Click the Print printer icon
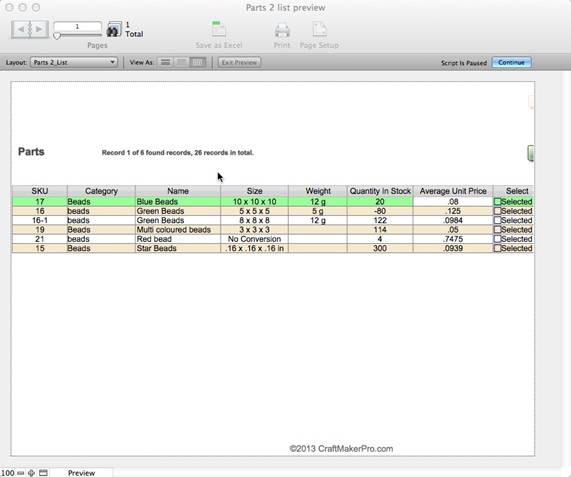Viewport: 571px width, 477px height. coord(282,30)
